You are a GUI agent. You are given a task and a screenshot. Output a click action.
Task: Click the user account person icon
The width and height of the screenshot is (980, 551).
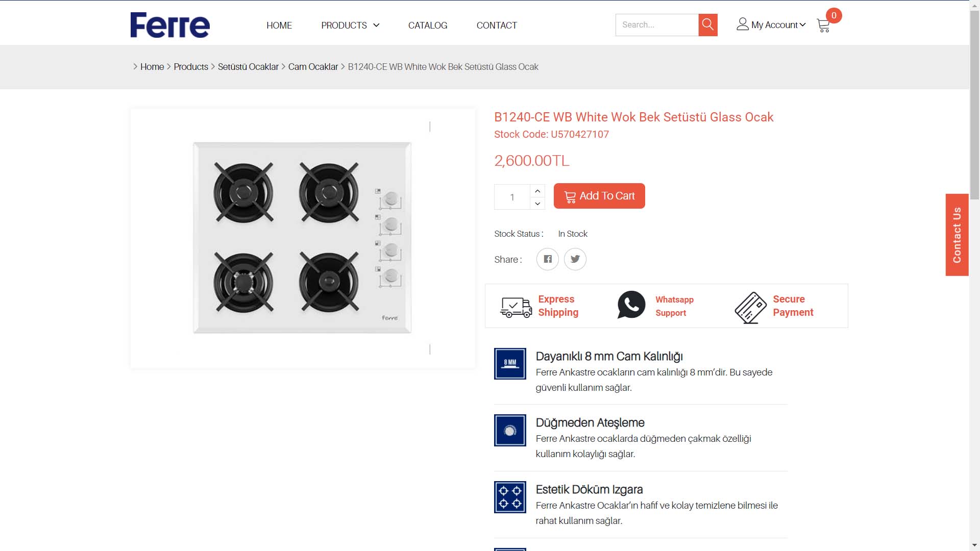pyautogui.click(x=743, y=24)
